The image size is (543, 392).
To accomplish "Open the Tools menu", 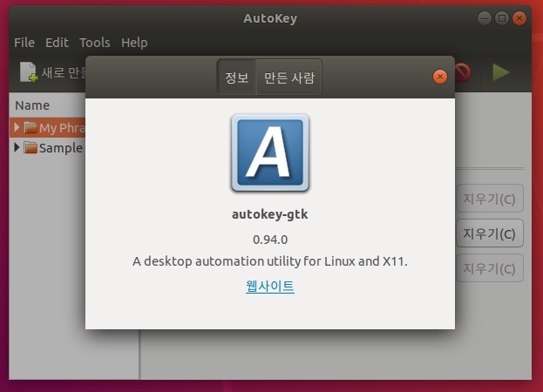I will tap(94, 43).
